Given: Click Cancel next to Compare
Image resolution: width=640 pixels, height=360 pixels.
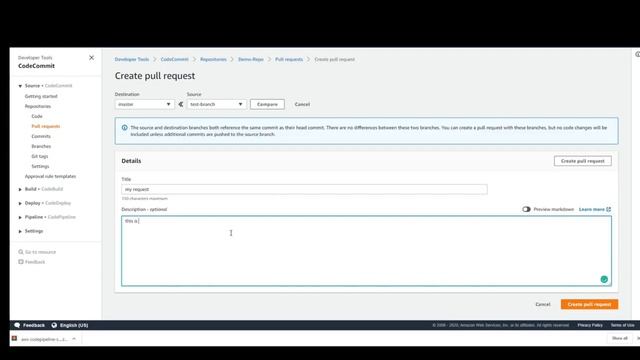Looking at the screenshot, I should (x=302, y=104).
